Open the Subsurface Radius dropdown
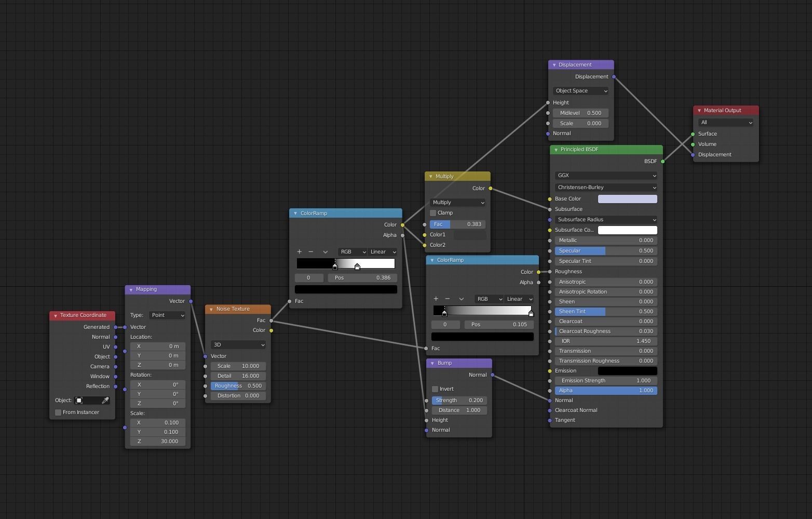 [x=606, y=220]
